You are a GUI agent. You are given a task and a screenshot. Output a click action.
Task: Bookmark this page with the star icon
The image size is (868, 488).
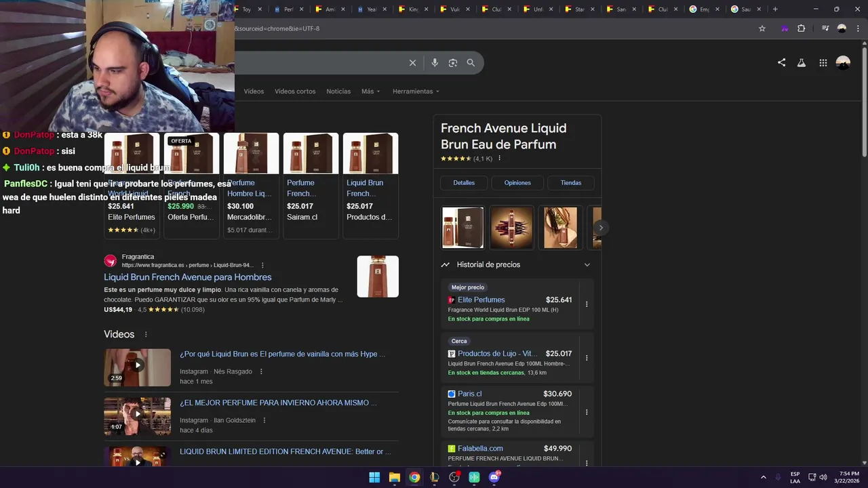tap(762, 28)
